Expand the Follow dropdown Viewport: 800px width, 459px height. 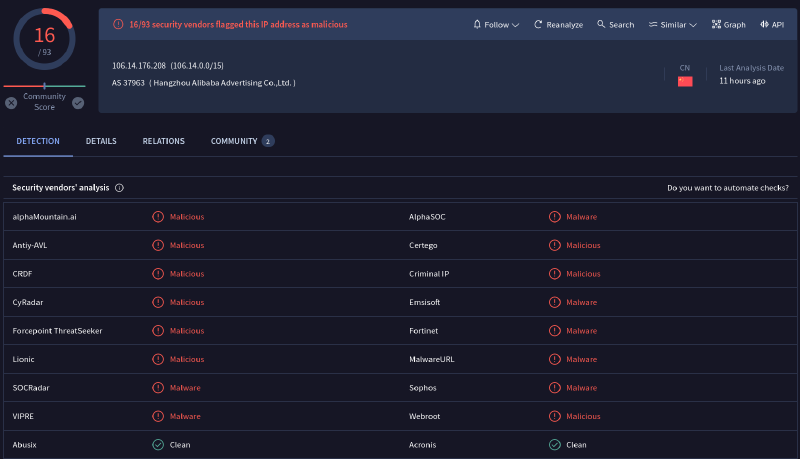[x=495, y=25]
